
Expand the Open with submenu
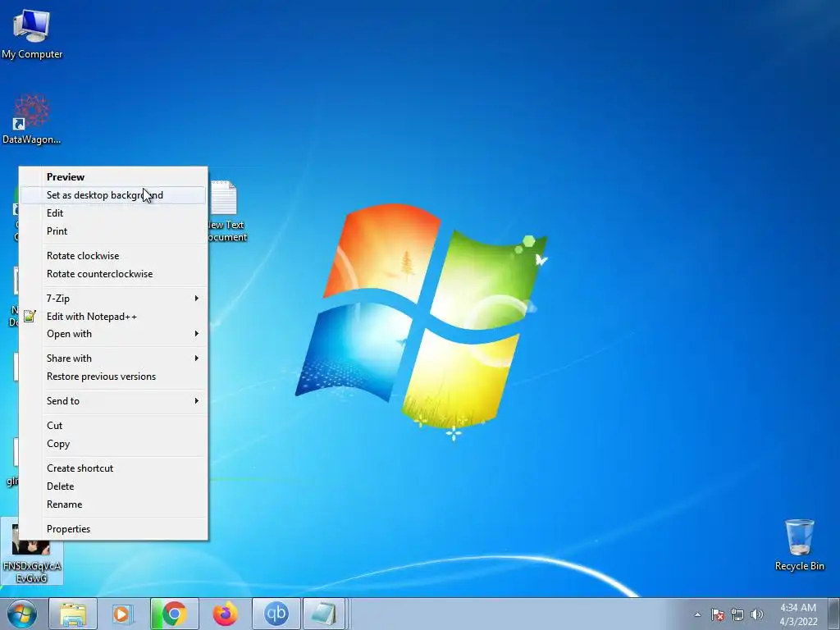pos(113,334)
